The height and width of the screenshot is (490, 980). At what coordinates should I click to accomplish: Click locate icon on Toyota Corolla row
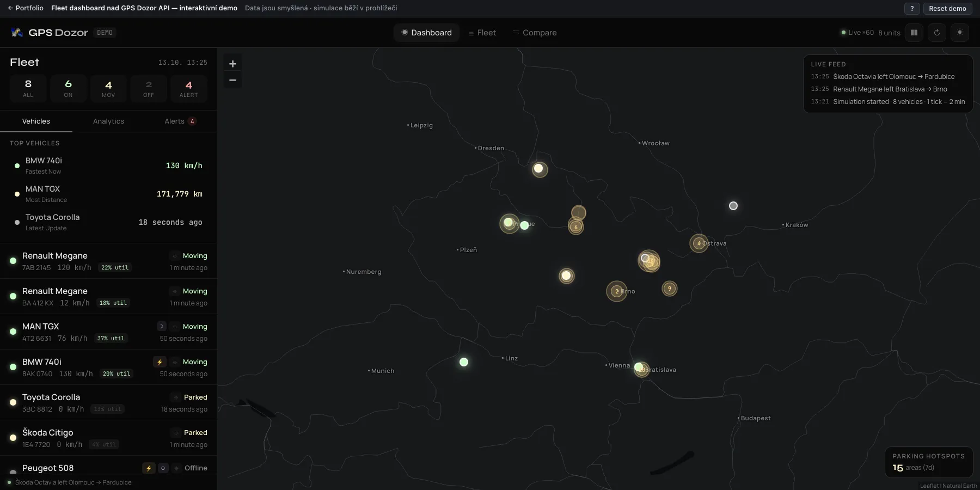coord(175,397)
